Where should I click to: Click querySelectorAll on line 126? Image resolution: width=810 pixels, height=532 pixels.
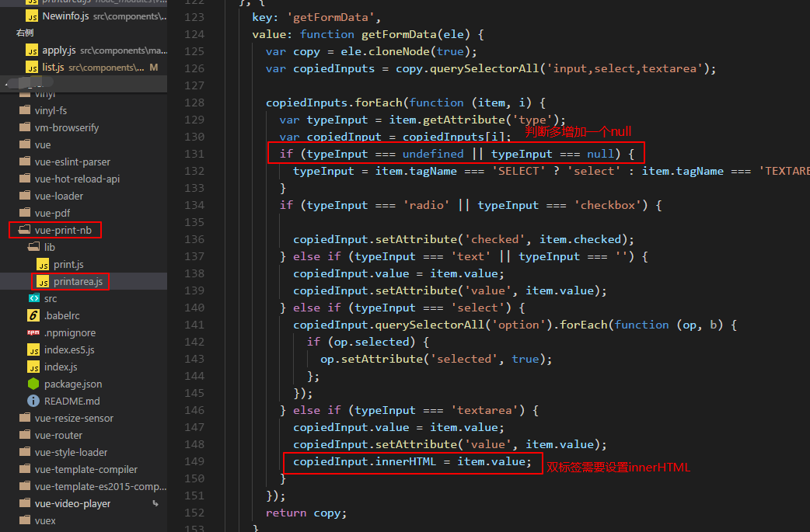pos(484,68)
